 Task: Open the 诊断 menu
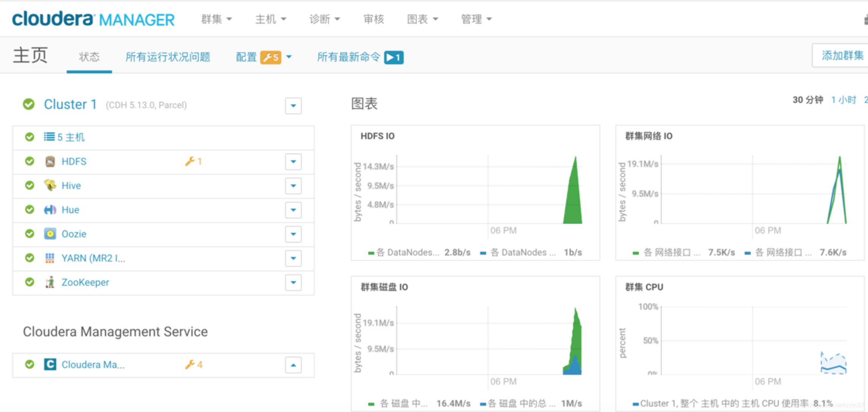coord(324,19)
